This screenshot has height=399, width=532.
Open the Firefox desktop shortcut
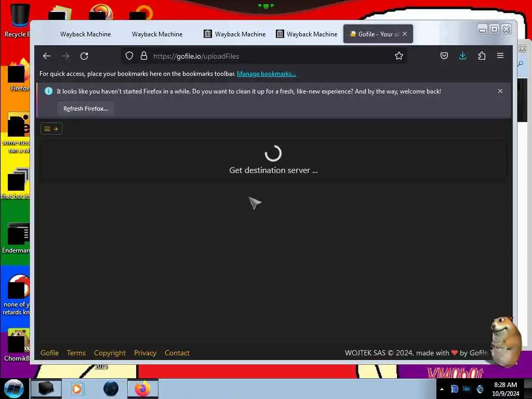coord(19,75)
